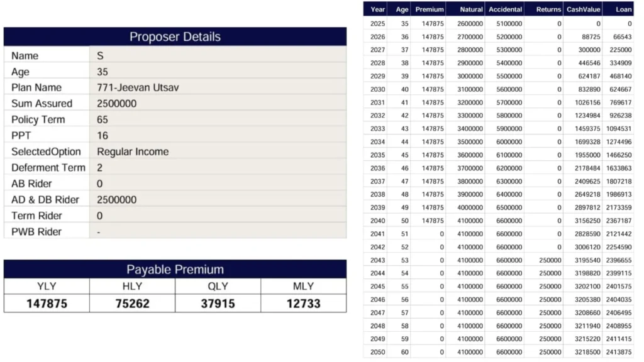
Task: Click the SelectedOption Regular Income field
Action: pyautogui.click(x=133, y=151)
